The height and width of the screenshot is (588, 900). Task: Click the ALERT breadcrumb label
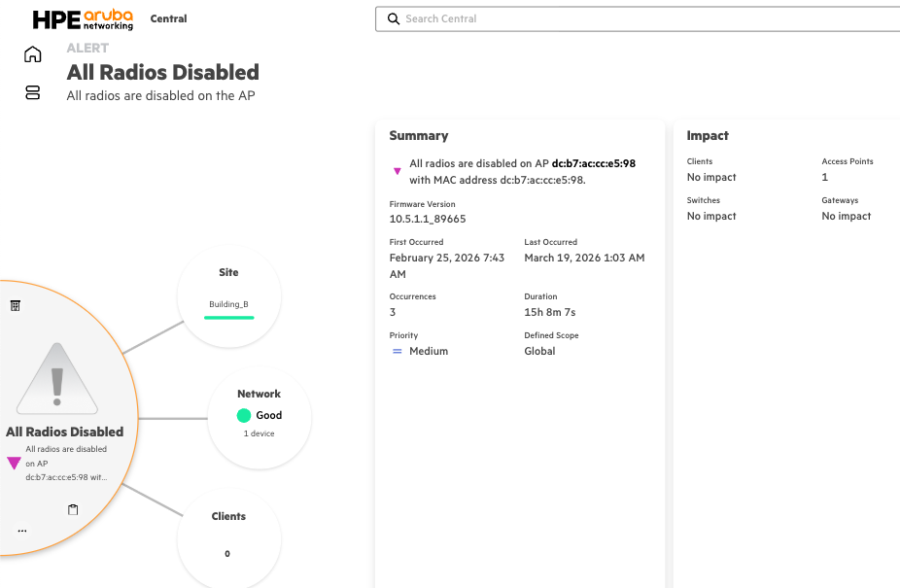tap(87, 48)
